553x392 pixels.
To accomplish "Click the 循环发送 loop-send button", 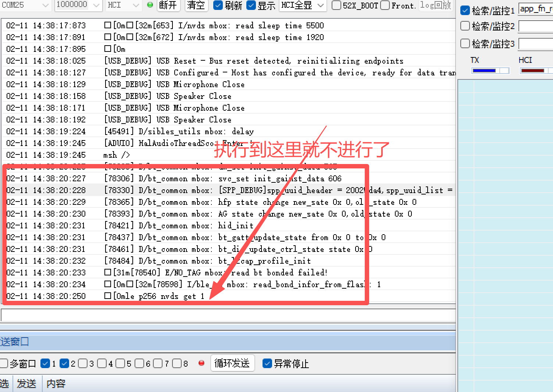I will tap(232, 363).
